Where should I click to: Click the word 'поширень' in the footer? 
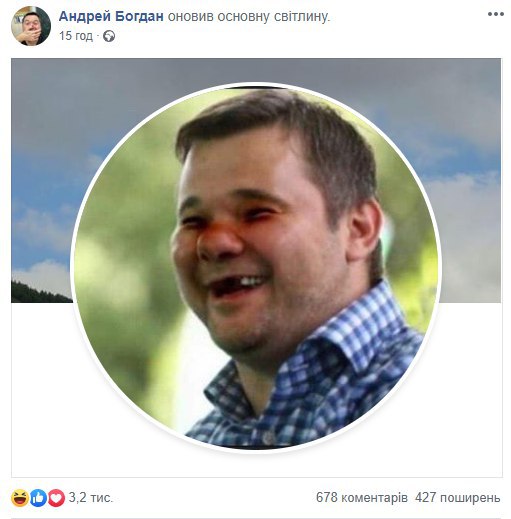point(470,498)
